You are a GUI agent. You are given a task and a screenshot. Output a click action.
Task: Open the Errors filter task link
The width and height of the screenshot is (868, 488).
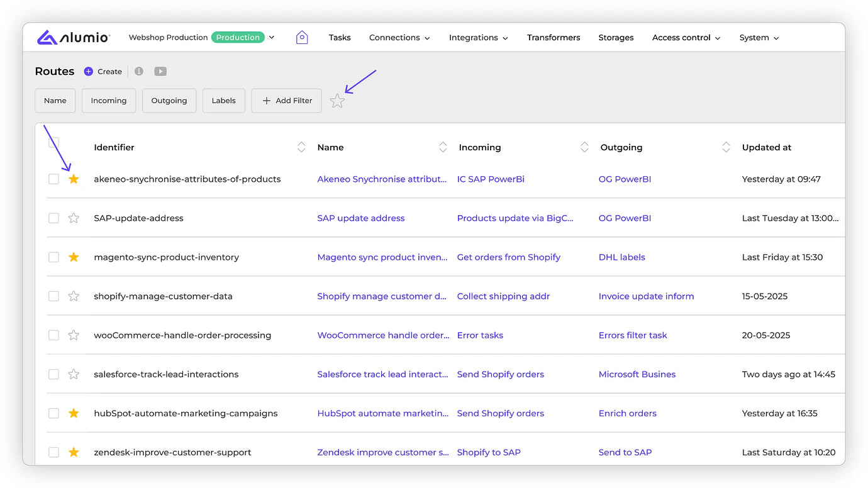[x=633, y=335]
